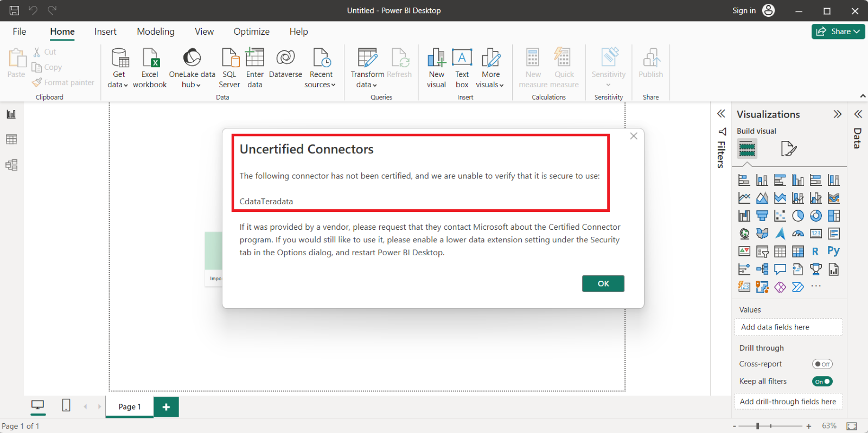Open Report view in left sidebar
The image size is (868, 433).
11,114
